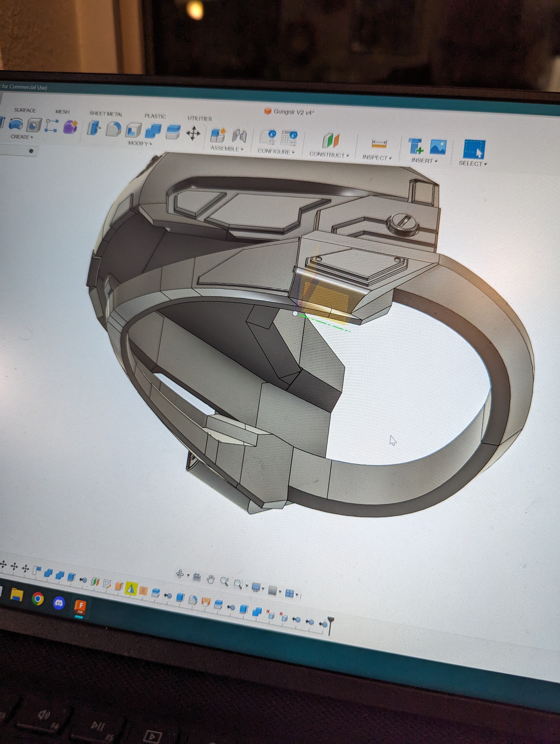The height and width of the screenshot is (744, 560).
Task: Activate the Pan hand tool
Action: [211, 579]
